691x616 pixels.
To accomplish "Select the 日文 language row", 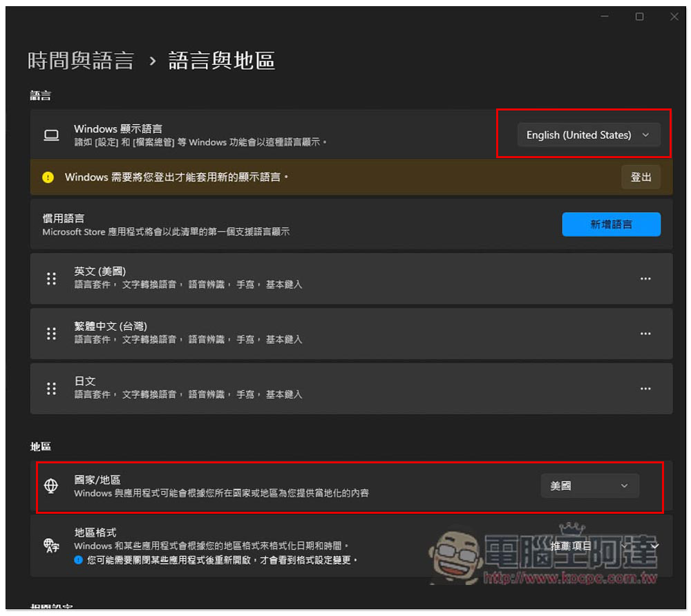I will [351, 389].
